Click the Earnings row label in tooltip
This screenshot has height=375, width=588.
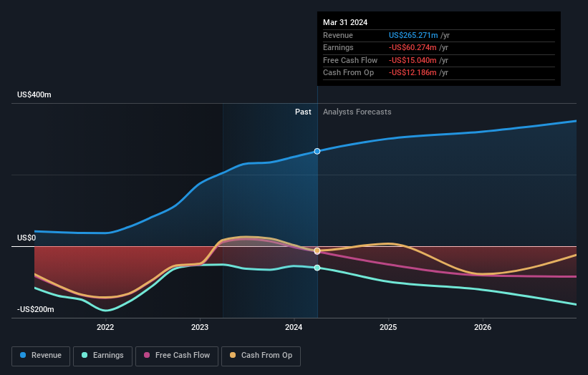tap(338, 47)
